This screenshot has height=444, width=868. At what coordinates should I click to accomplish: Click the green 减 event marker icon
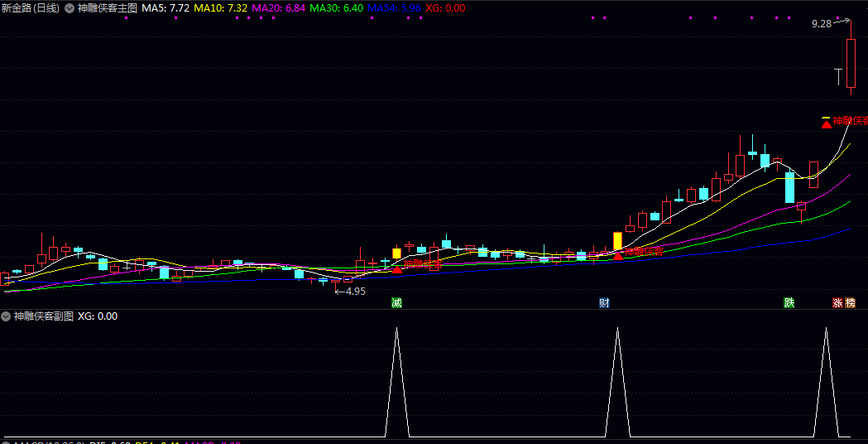click(x=397, y=303)
